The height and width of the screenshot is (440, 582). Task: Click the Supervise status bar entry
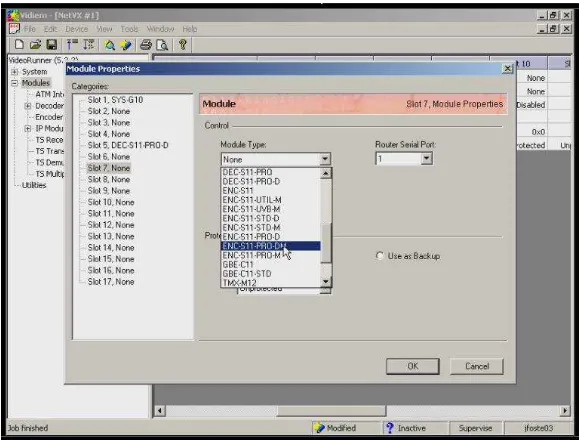coord(475,428)
